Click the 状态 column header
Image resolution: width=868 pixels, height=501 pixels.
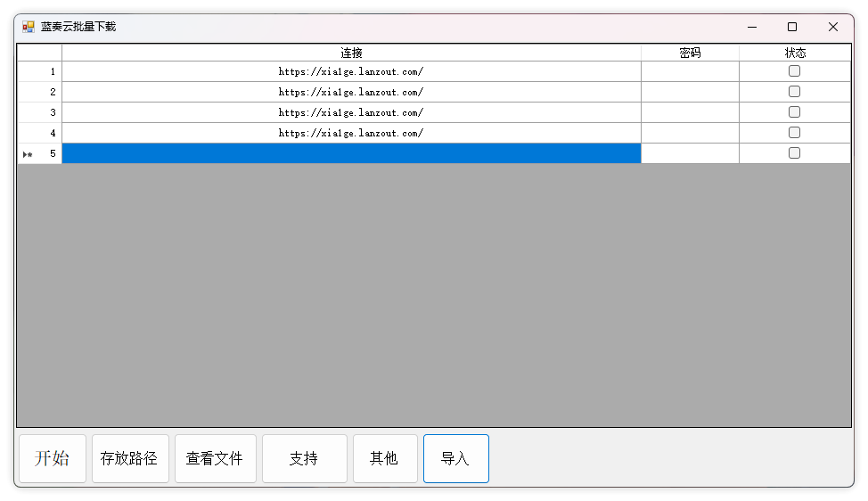(x=796, y=53)
